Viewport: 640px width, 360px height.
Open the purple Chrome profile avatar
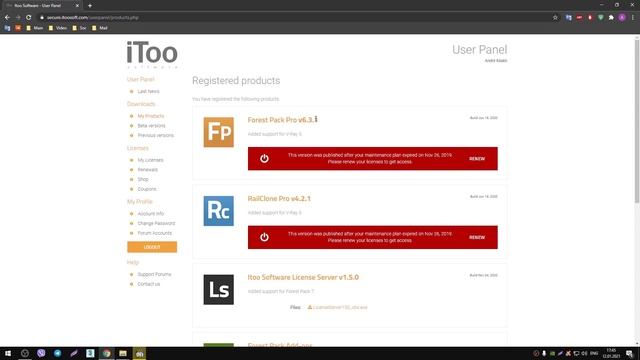coord(622,18)
